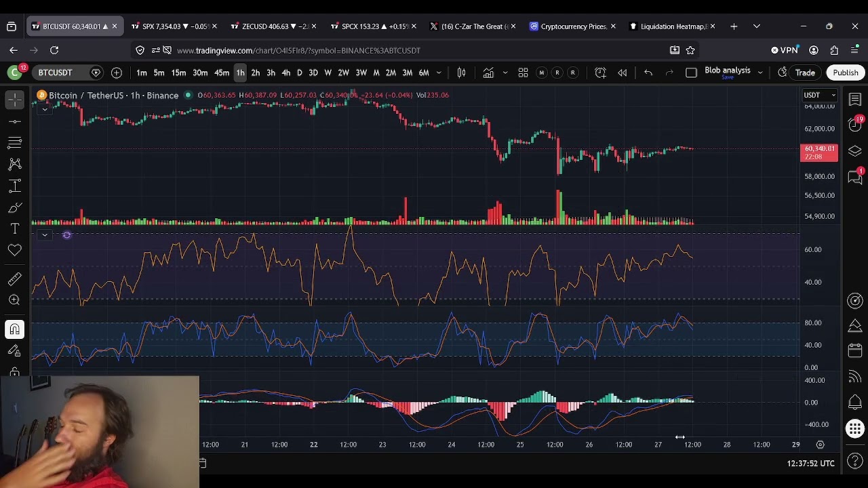This screenshot has height=488, width=868.
Task: Switch to the SPCX 153.23 browser tab
Action: point(372,26)
